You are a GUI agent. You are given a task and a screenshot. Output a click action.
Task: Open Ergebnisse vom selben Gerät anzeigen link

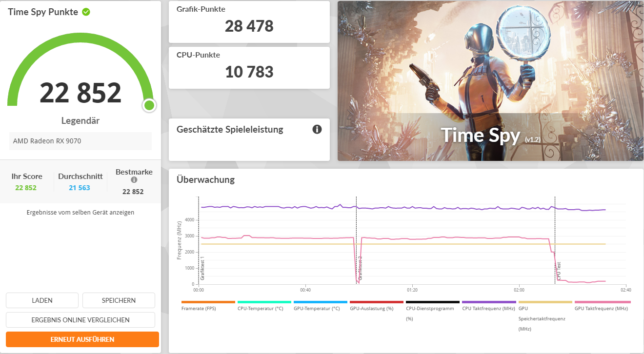point(80,212)
